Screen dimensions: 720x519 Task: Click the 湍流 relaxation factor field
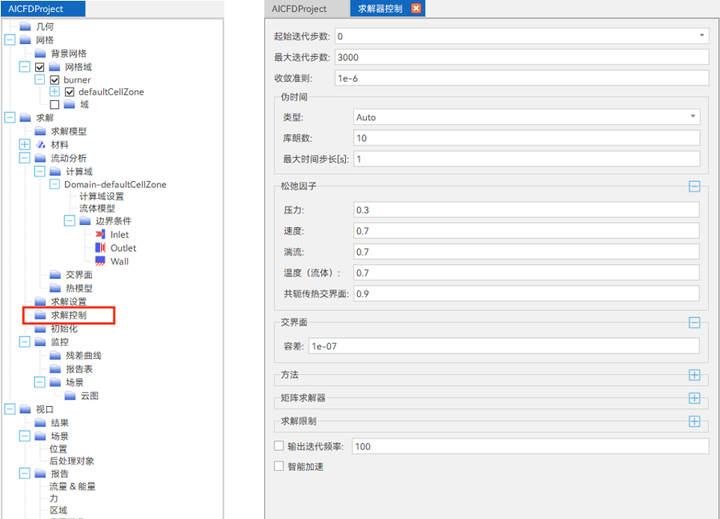pos(527,252)
